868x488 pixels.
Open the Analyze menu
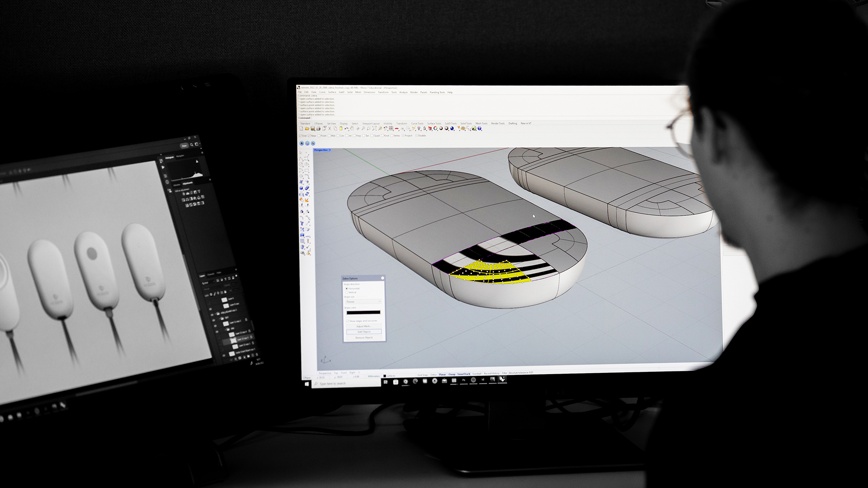click(403, 92)
